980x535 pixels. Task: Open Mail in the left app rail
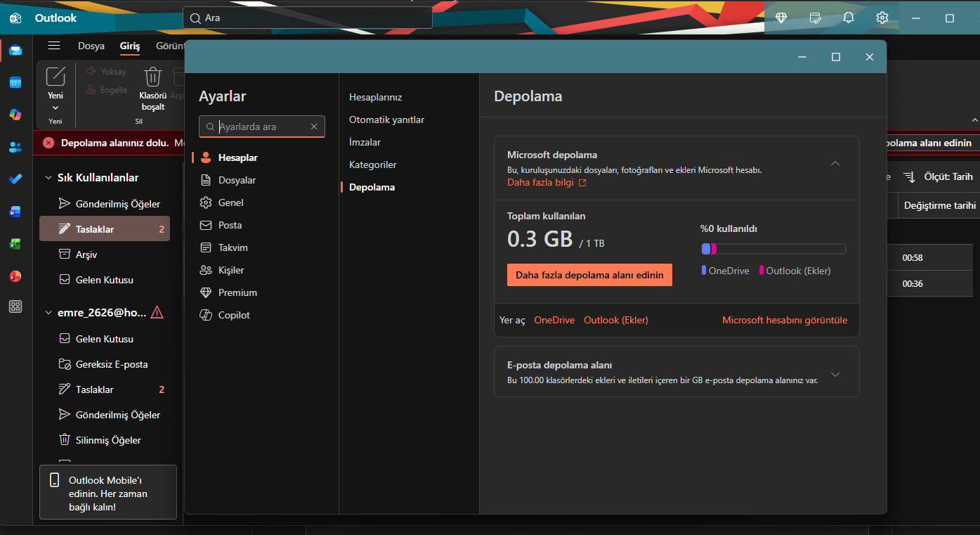coord(15,50)
